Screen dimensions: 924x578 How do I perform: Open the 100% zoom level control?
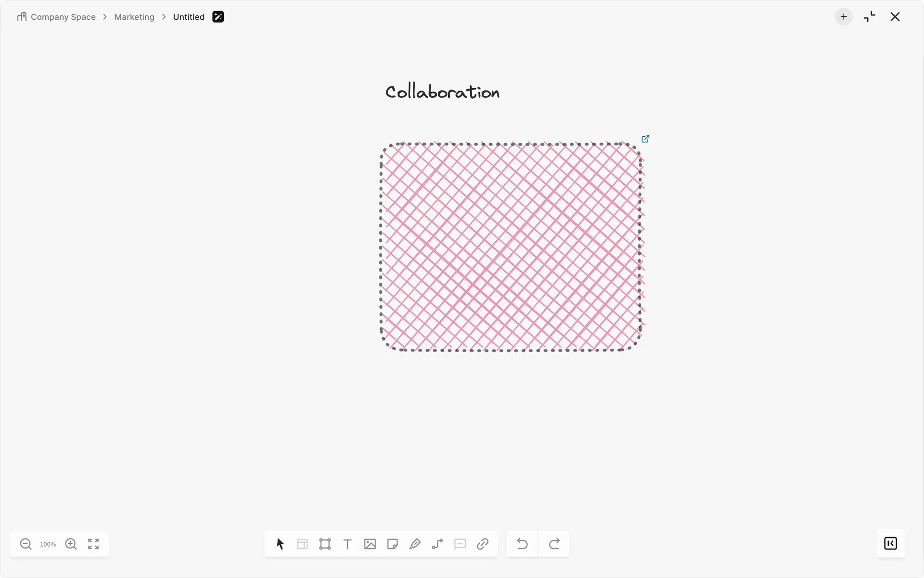click(48, 544)
